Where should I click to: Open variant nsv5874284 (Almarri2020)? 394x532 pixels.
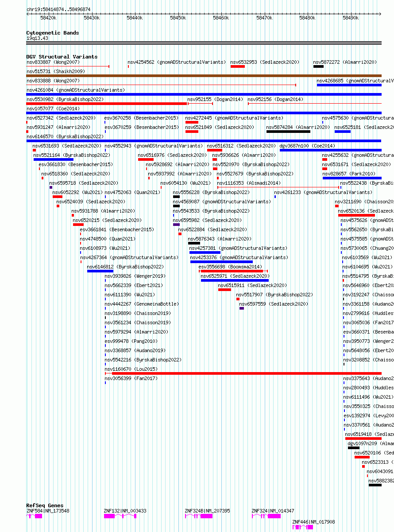click(298, 127)
